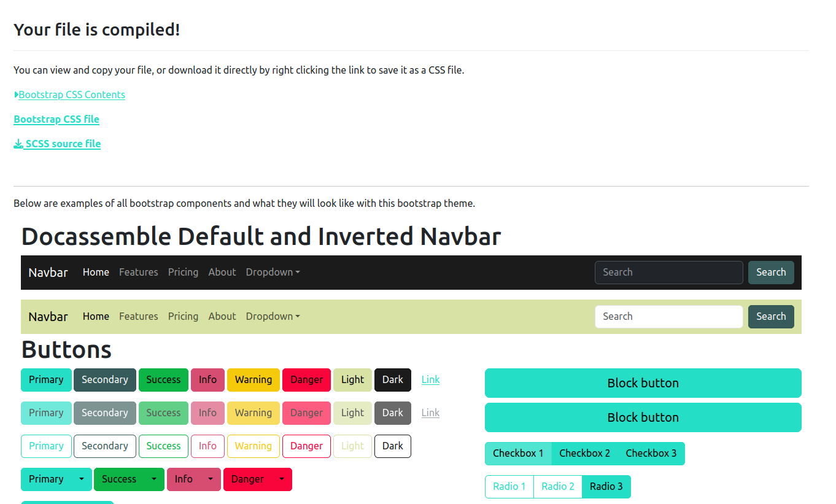The image size is (836, 504).
Task: Select the Radio 1 option
Action: [509, 487]
